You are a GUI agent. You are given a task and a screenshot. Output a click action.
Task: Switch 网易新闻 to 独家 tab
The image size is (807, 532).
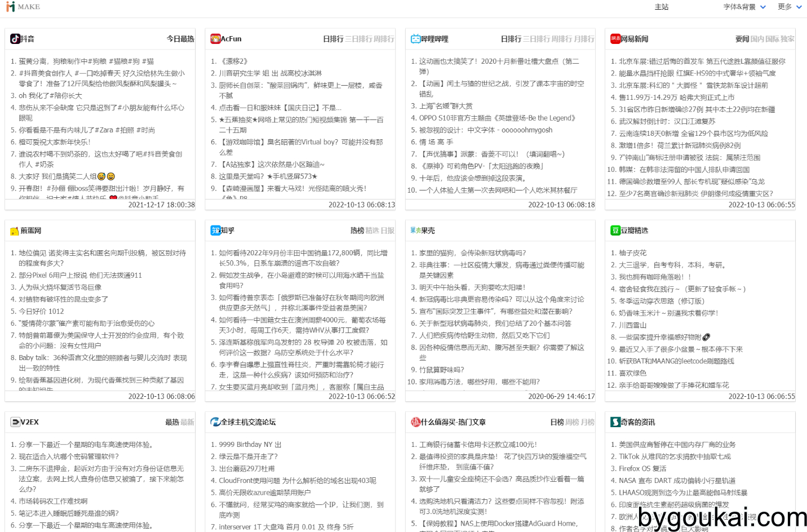787,39
